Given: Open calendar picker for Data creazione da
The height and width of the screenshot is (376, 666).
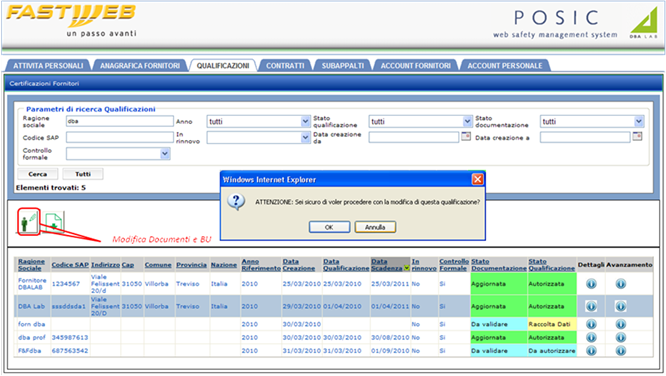Looking at the screenshot, I should [x=466, y=136].
